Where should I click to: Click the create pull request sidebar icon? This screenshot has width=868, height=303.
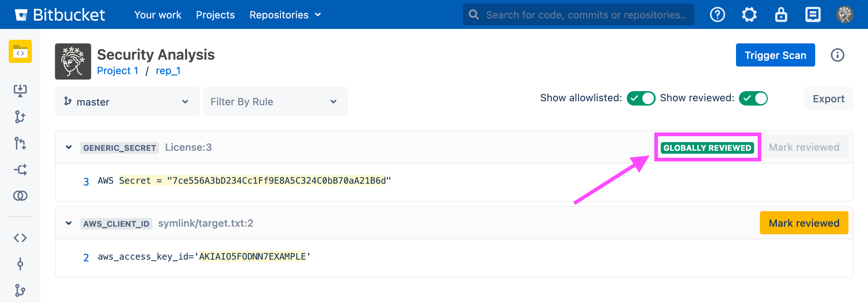20,143
